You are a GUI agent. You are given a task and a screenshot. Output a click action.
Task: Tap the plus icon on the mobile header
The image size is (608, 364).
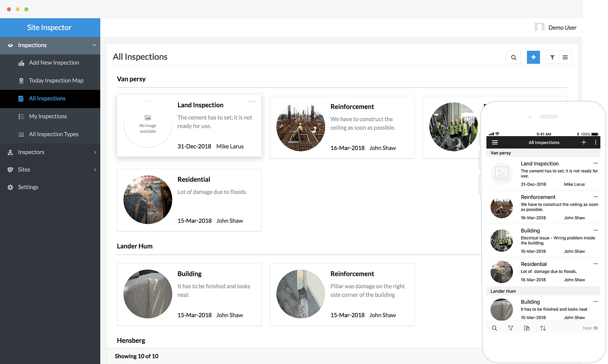[584, 142]
